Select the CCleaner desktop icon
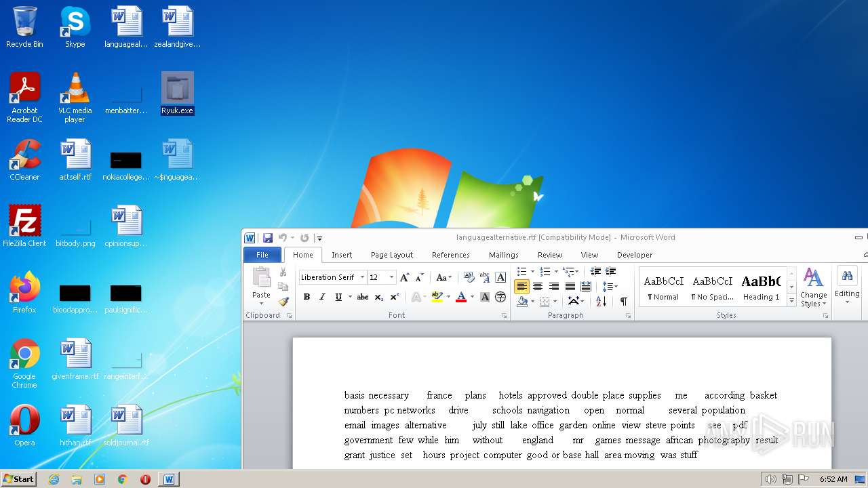 click(x=24, y=160)
